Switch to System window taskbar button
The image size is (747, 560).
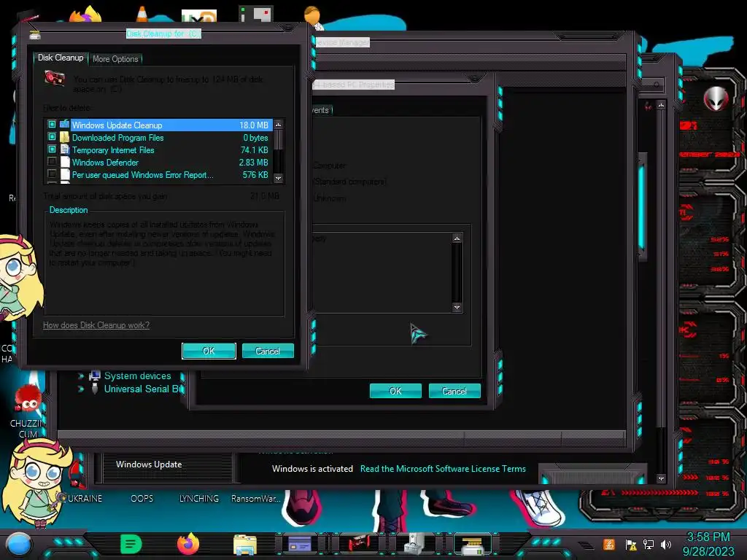pos(300,544)
